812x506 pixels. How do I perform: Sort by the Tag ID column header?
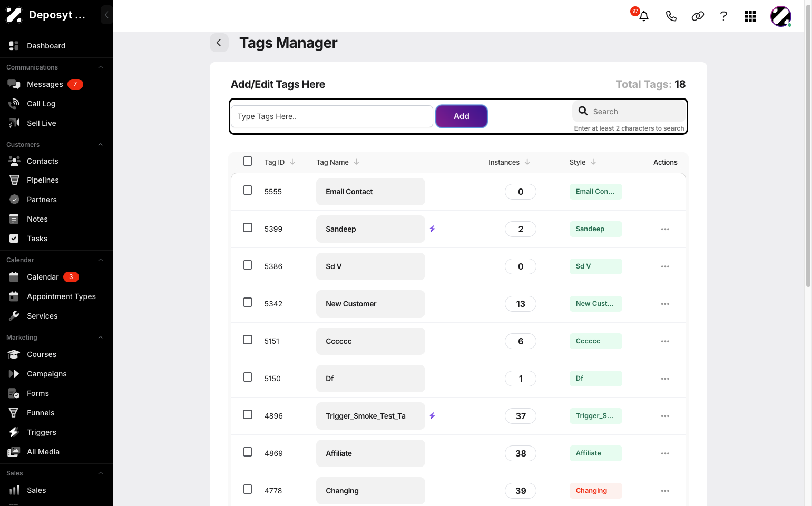point(280,162)
